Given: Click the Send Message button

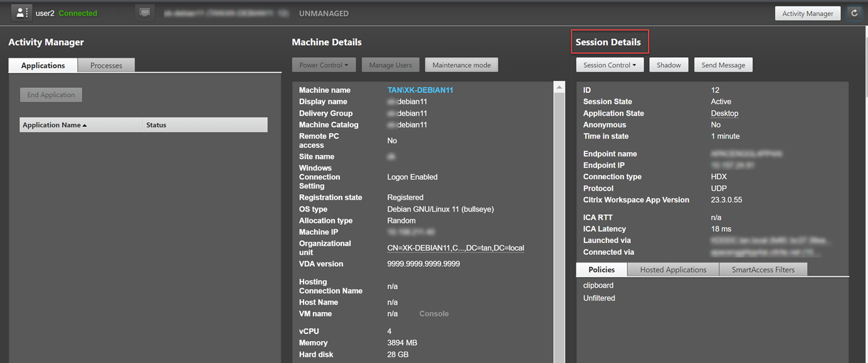Looking at the screenshot, I should (x=722, y=65).
